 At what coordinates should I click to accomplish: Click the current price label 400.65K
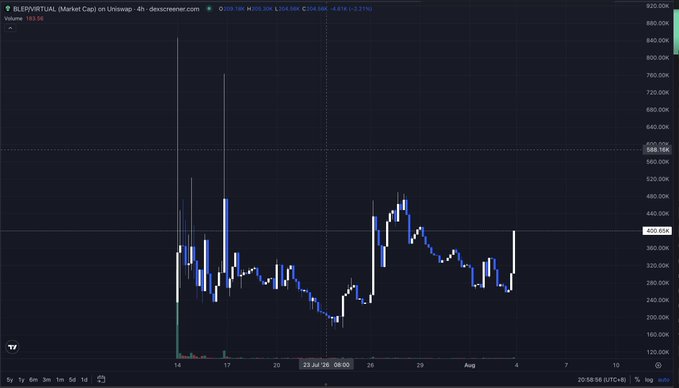[657, 231]
